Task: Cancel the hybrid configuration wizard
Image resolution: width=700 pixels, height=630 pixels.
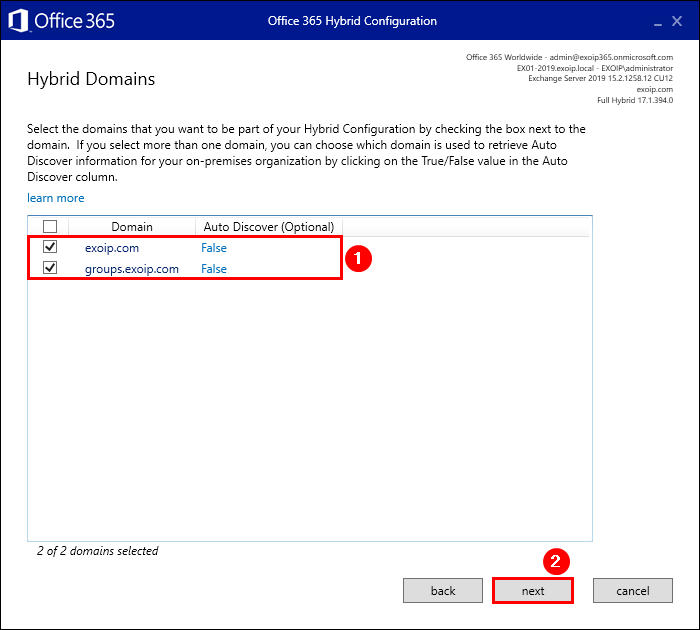Action: click(x=632, y=591)
